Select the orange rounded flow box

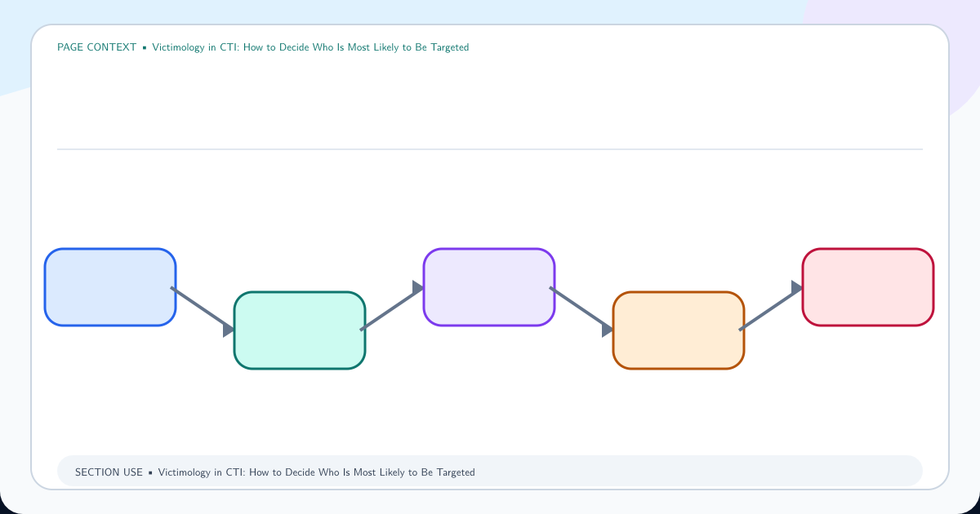coord(679,330)
